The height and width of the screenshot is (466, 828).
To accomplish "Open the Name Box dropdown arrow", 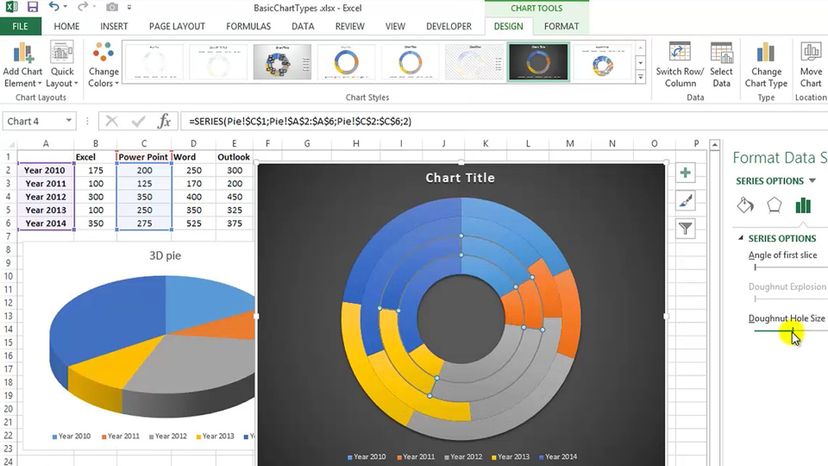I will coord(69,121).
